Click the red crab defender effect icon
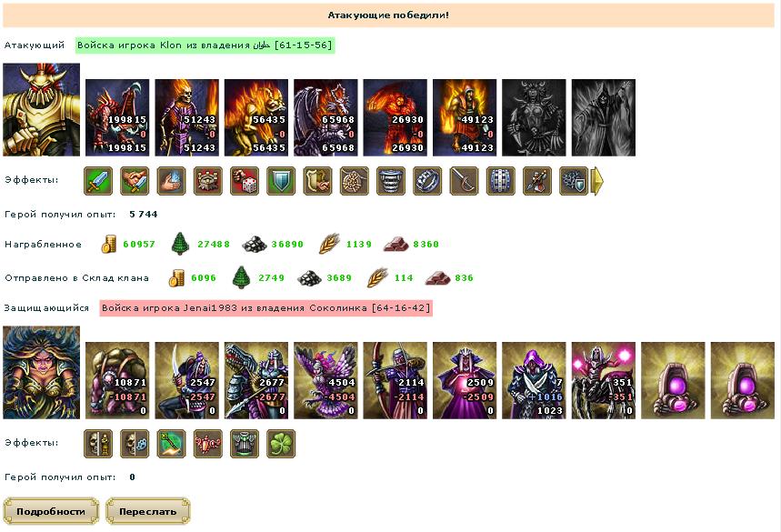Viewport: 781px width, 532px height. 207,444
